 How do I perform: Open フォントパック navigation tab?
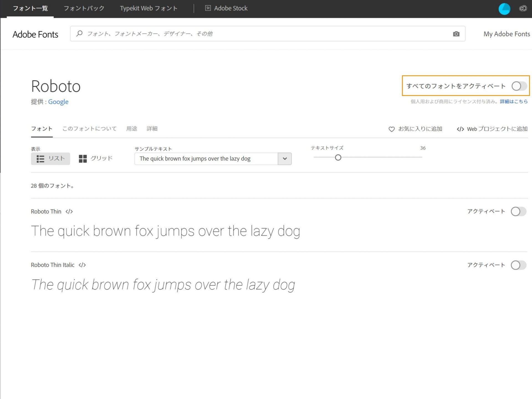(84, 8)
